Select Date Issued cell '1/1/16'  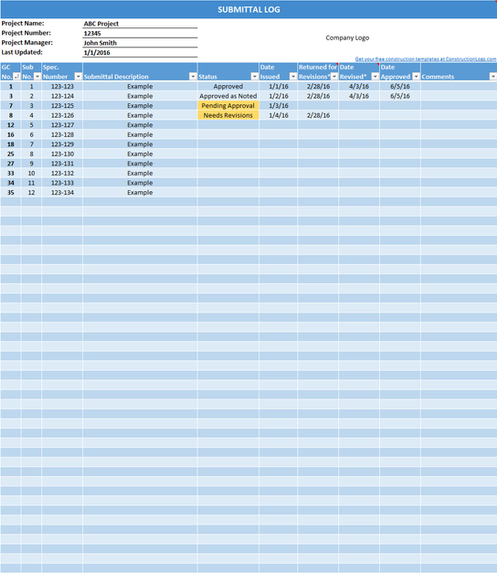pos(278,87)
